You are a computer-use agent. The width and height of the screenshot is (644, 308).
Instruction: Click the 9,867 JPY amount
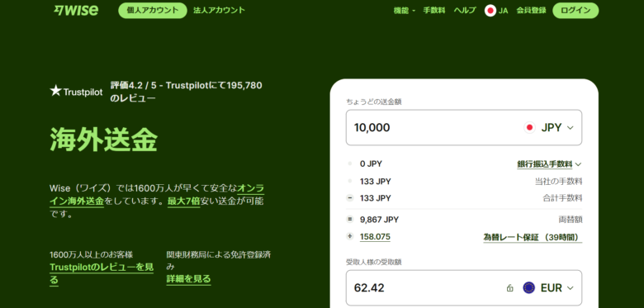click(x=379, y=220)
